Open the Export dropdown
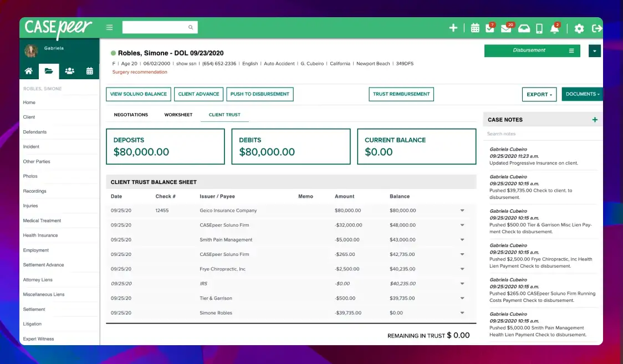Image resolution: width=623 pixels, height=364 pixels. click(x=539, y=94)
